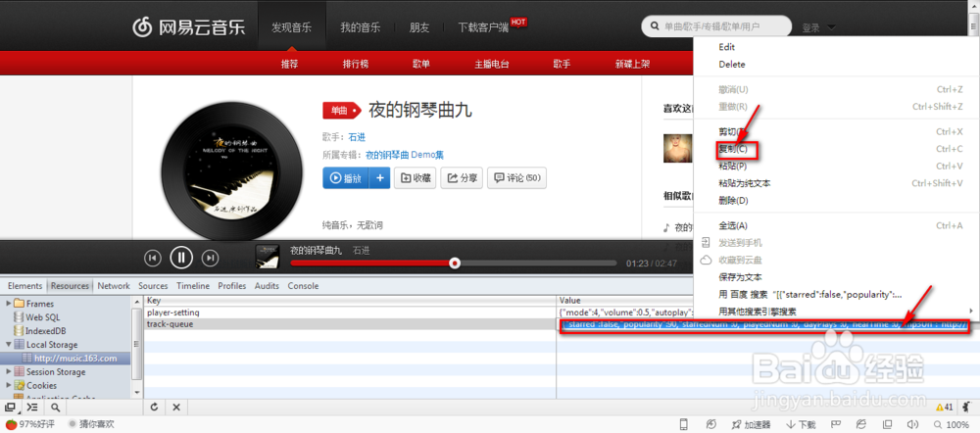This screenshot has width=980, height=433.
Task: Switch to the Network tab in DevTools
Action: pos(114,285)
